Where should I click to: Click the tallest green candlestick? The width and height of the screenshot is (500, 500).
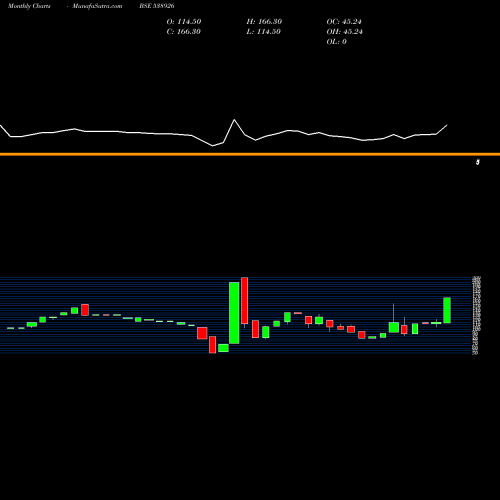234,313
